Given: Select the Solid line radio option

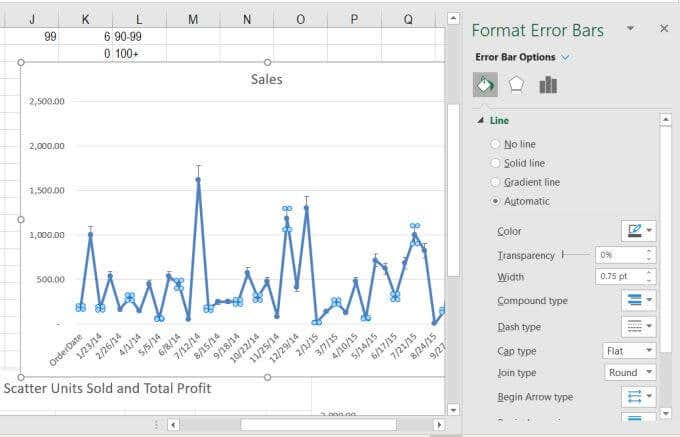Looking at the screenshot, I should (x=496, y=163).
